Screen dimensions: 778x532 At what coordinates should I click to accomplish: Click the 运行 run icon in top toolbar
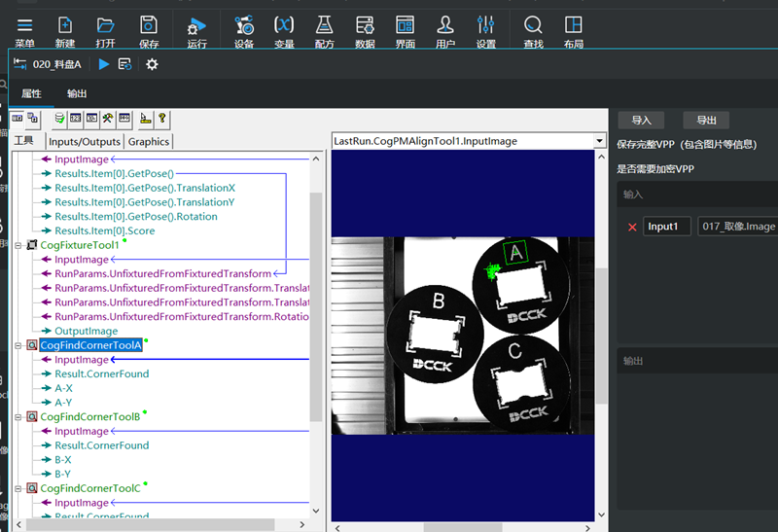click(196, 31)
